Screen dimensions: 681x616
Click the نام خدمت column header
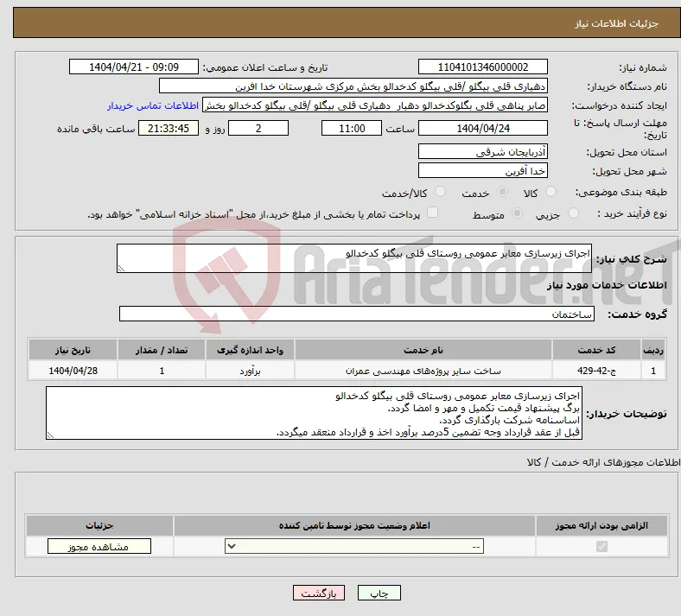point(423,350)
